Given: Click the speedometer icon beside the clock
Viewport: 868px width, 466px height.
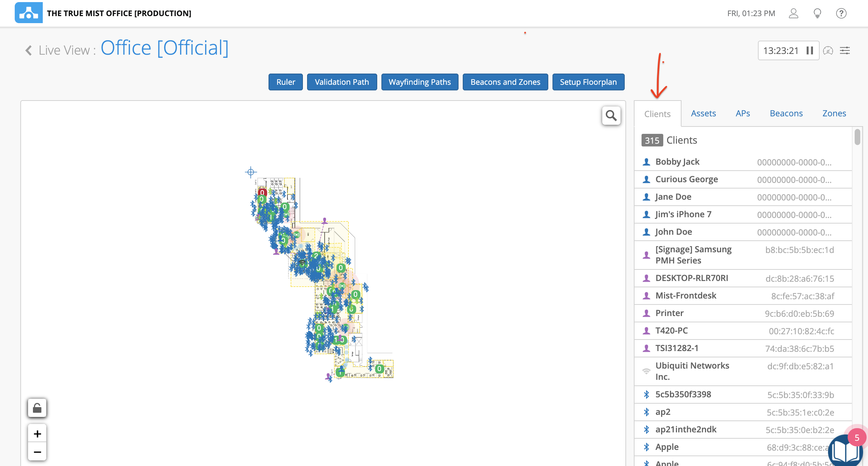Looking at the screenshot, I should [x=828, y=50].
